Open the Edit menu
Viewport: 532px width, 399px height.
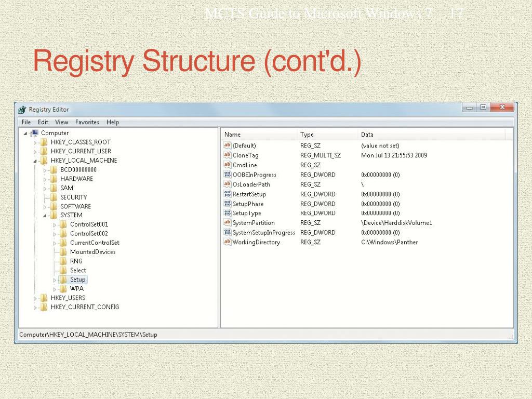pos(43,122)
